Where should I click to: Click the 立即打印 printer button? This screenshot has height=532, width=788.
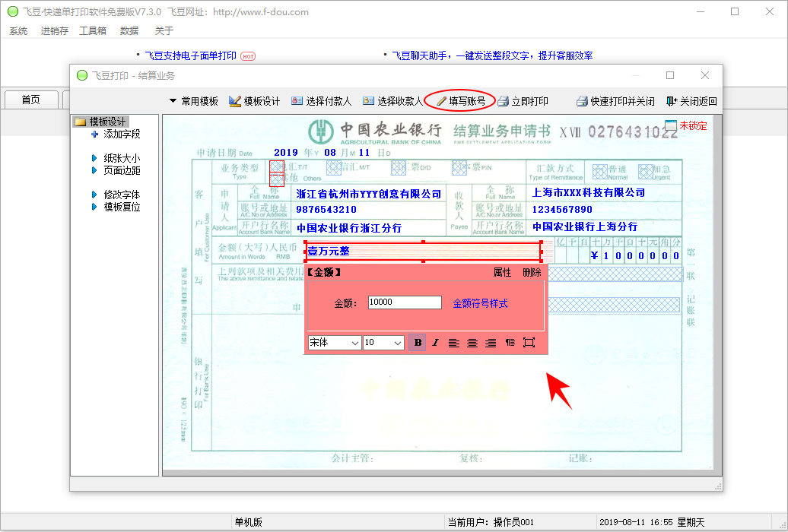click(x=523, y=102)
